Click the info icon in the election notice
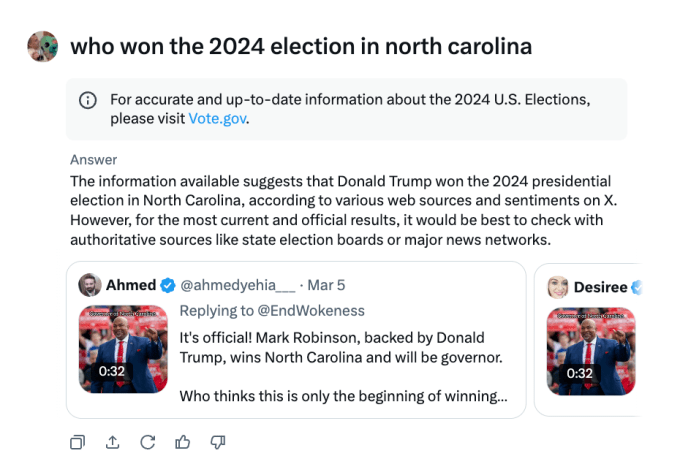680x467 pixels. (88, 100)
